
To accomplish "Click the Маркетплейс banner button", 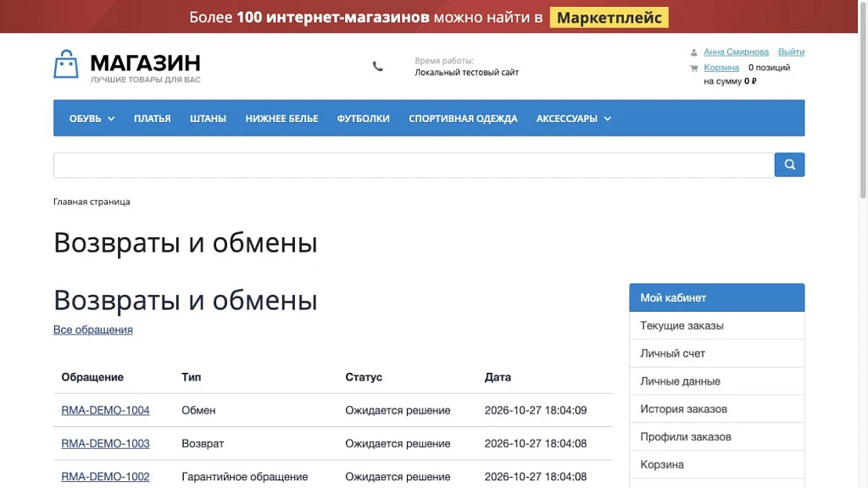I will 609,17.
